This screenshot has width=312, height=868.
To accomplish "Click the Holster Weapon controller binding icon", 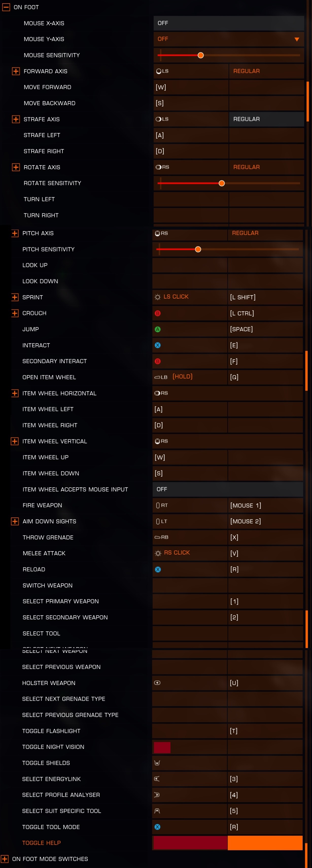I will click(x=158, y=683).
